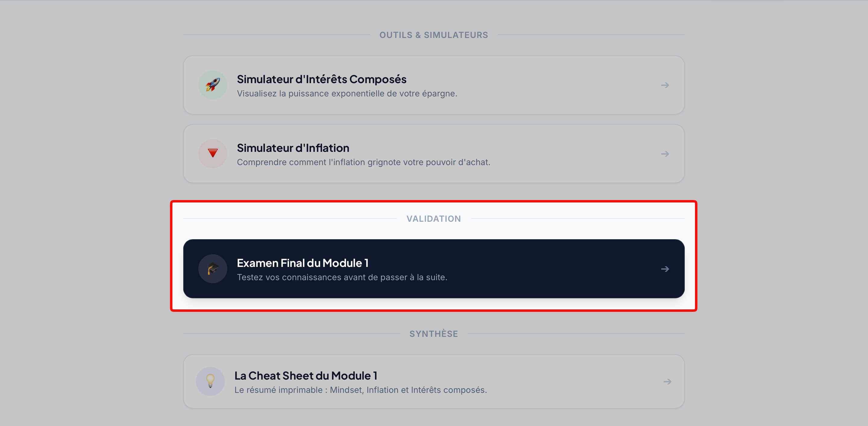This screenshot has width=868, height=426.
Task: Open La Cheat Sheet du Module 1
Action: click(x=306, y=375)
